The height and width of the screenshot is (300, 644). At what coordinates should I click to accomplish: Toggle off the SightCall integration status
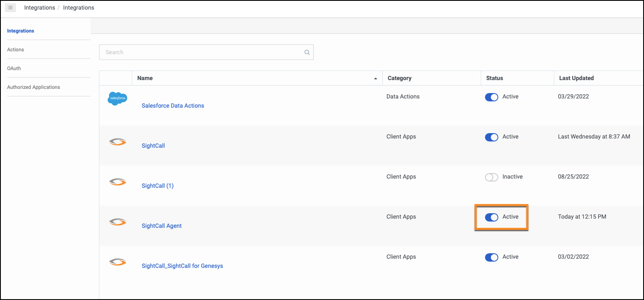[492, 137]
